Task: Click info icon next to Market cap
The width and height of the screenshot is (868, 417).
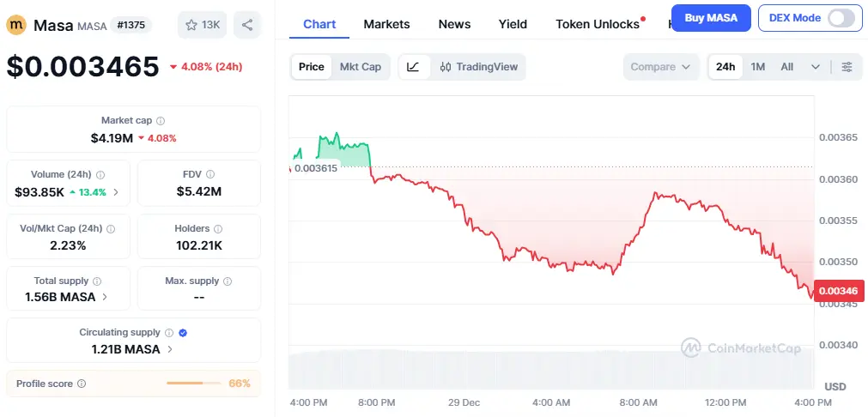Action: tap(161, 121)
